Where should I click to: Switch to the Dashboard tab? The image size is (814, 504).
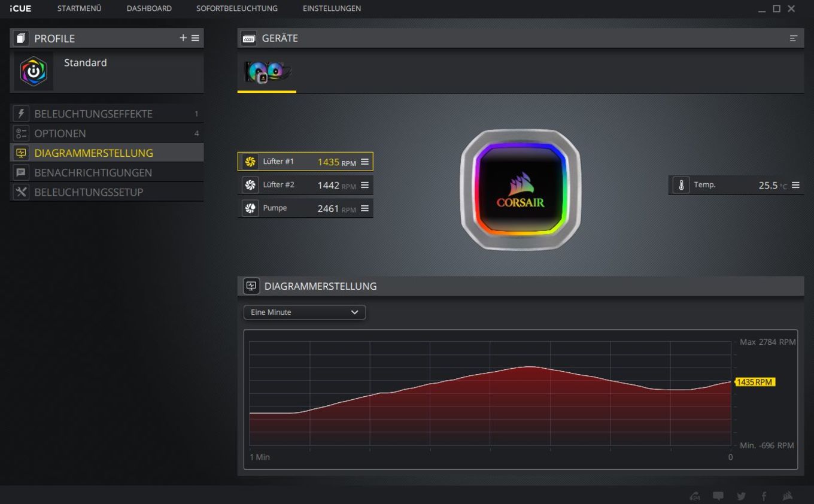coord(149,8)
